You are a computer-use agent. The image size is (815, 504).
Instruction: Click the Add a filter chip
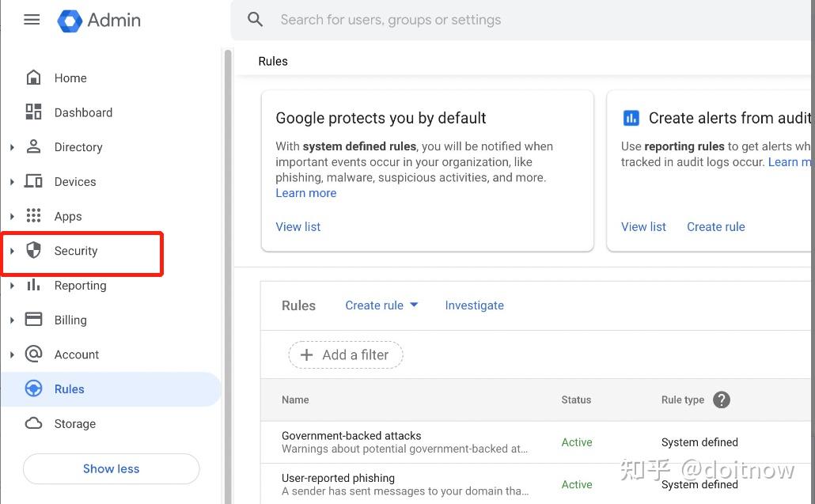(345, 354)
